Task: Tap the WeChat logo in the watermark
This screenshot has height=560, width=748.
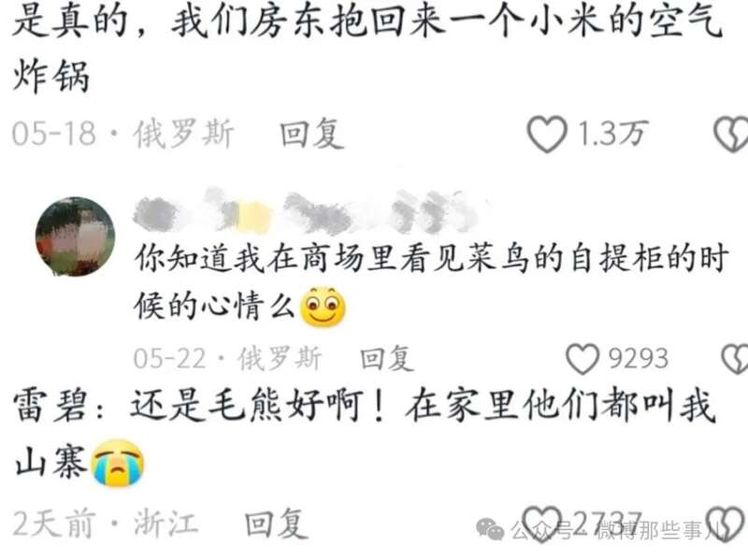Action: pyautogui.click(x=490, y=529)
